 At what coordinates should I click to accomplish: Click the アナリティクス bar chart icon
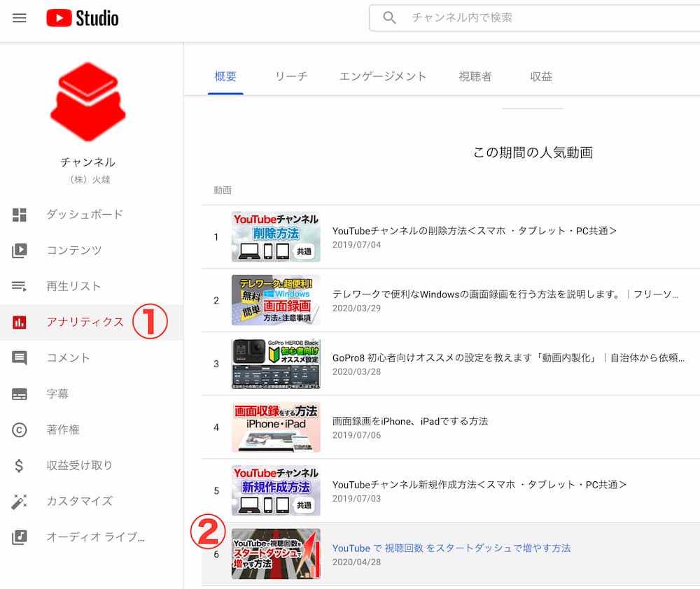click(x=19, y=322)
